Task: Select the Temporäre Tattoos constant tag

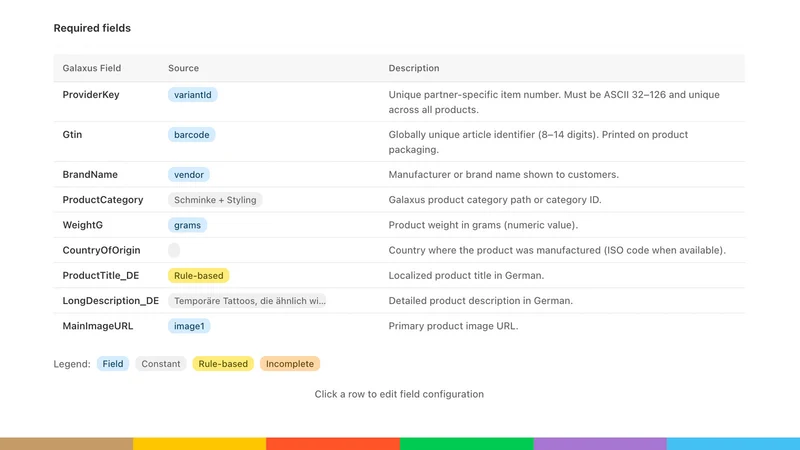Action: [247, 301]
